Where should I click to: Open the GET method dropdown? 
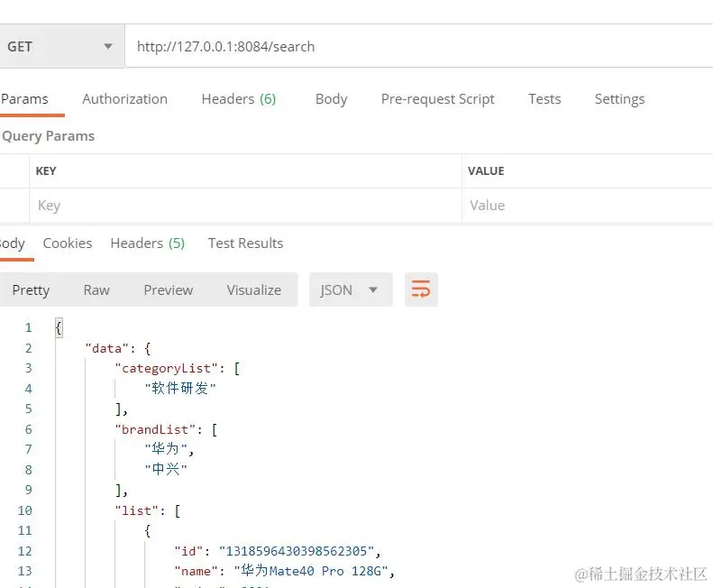pos(61,46)
